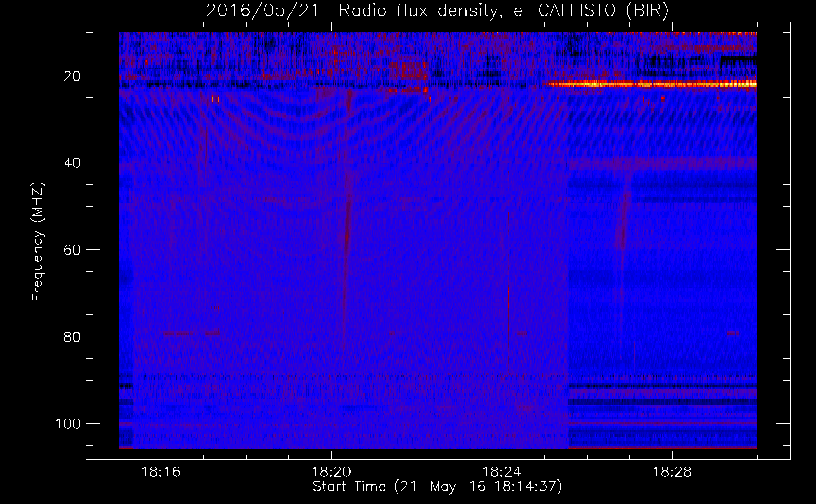816x504 pixels.
Task: Click the 'Frequency (MHZ)' axis label
Action: point(38,242)
